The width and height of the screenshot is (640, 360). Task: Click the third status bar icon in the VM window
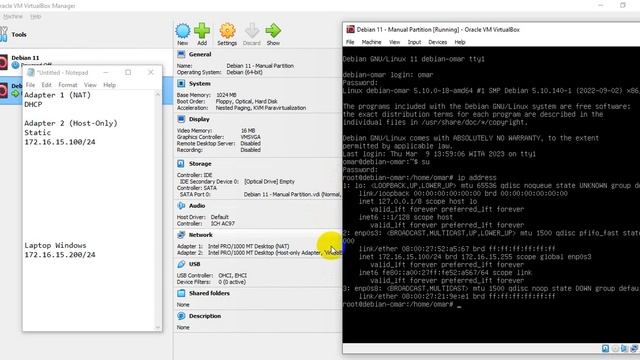[x=624, y=348]
